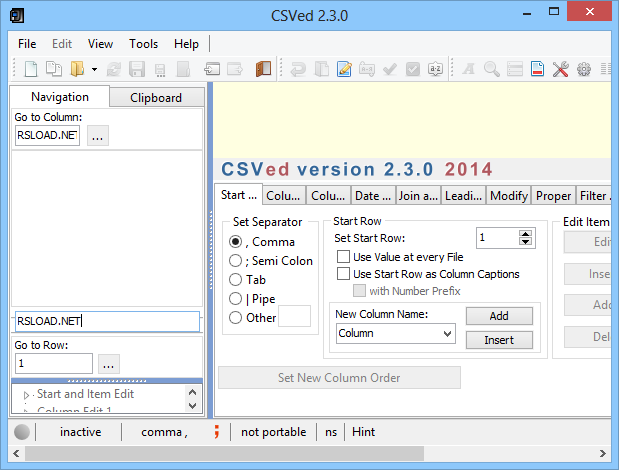The height and width of the screenshot is (470, 619).
Task: Open the Join a... tab
Action: [418, 196]
